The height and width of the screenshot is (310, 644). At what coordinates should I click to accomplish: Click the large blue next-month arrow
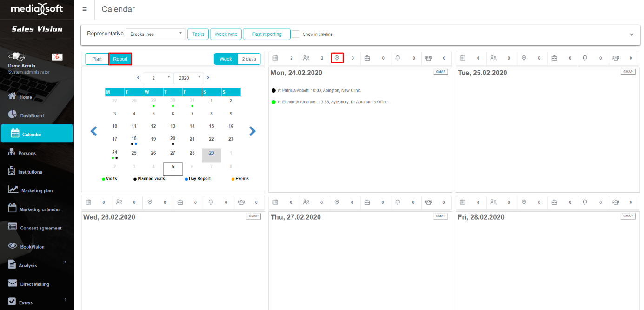252,131
